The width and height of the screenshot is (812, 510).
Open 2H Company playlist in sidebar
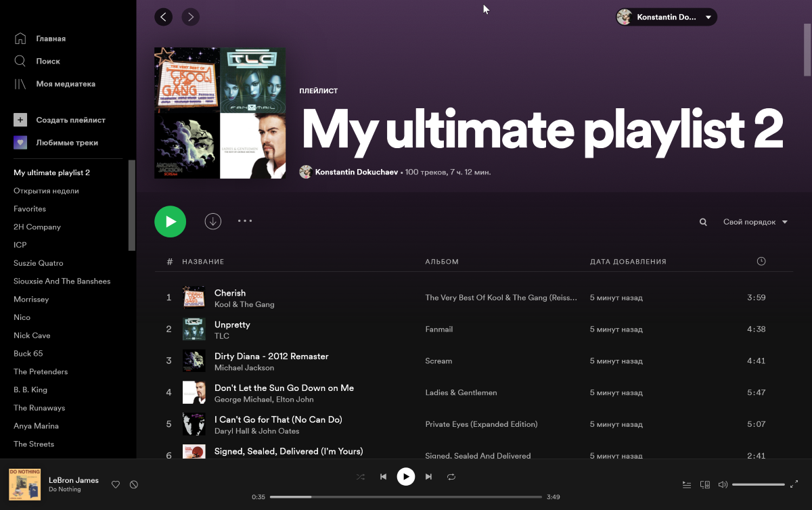(x=37, y=227)
